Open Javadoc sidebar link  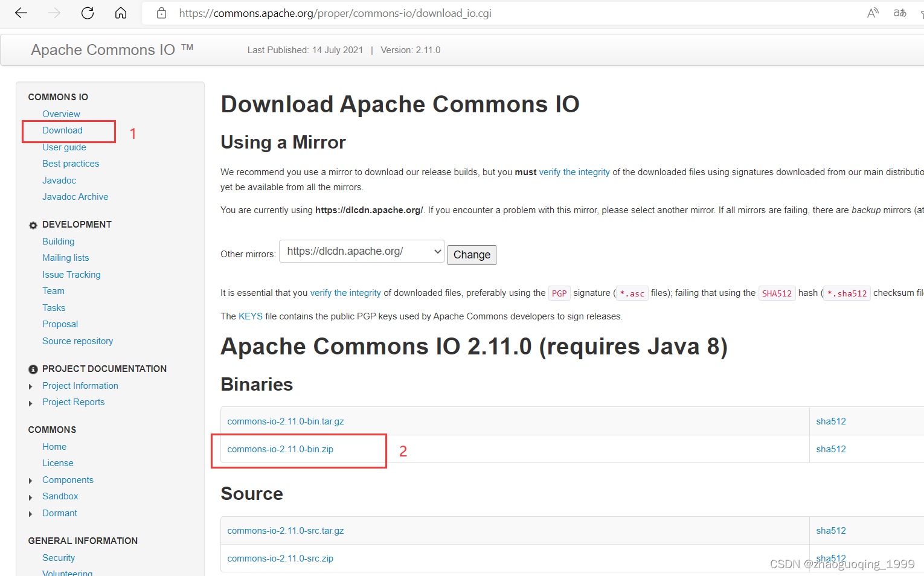point(59,181)
